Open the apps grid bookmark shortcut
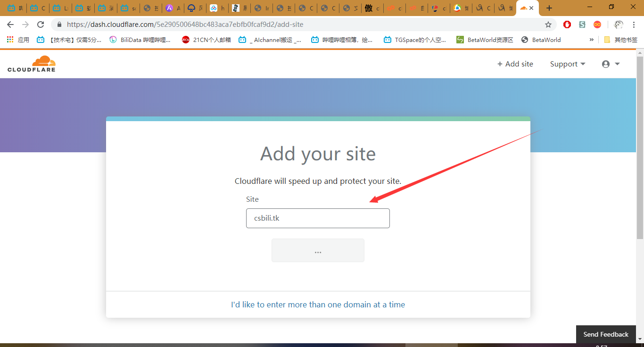 [x=18, y=40]
